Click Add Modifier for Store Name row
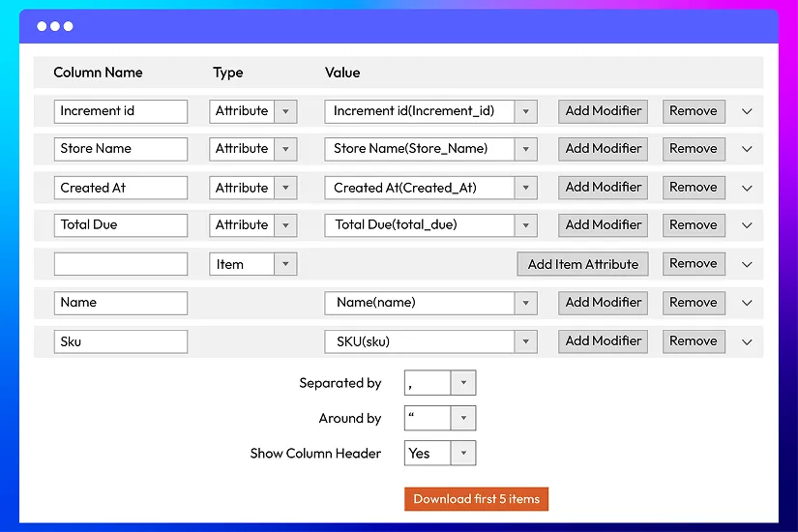 [603, 149]
